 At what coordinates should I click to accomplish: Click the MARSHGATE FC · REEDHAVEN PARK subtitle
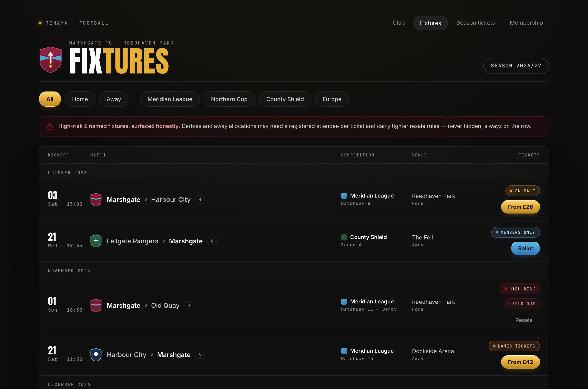(121, 43)
